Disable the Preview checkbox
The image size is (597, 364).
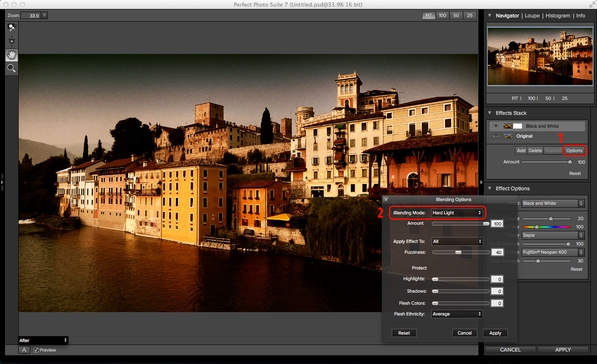tap(36, 349)
